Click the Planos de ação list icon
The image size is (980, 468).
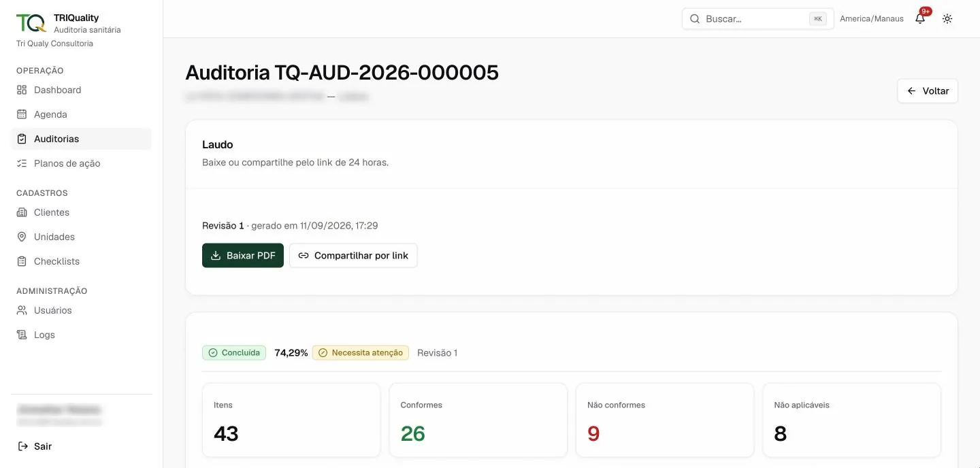coord(22,163)
